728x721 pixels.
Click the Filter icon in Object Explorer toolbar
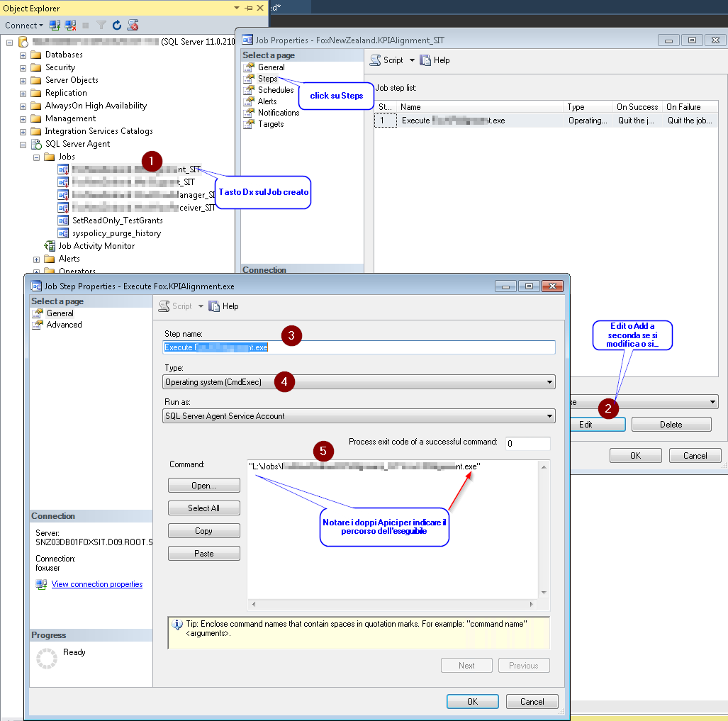click(101, 25)
